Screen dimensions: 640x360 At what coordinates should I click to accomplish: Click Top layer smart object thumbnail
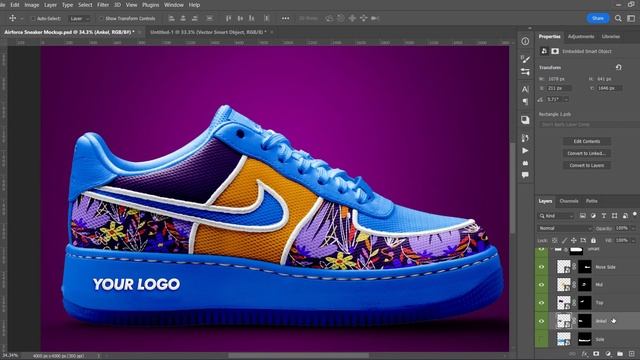tap(564, 303)
